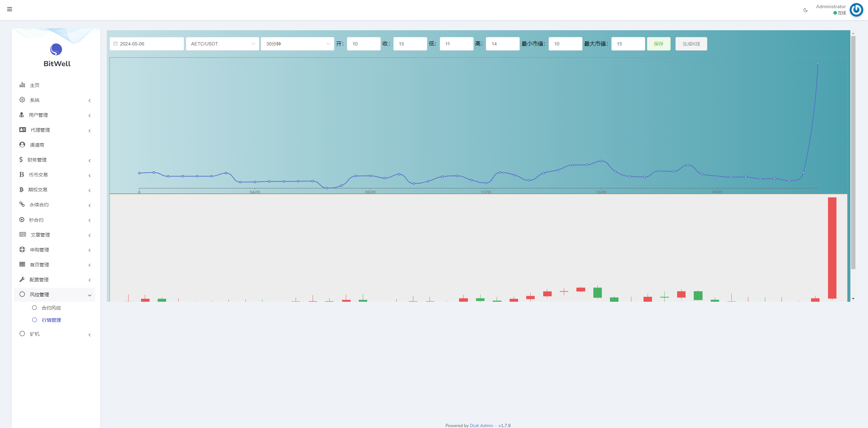This screenshot has width=868, height=428.
Task: Toggle dark mode moon icon
Action: 805,10
